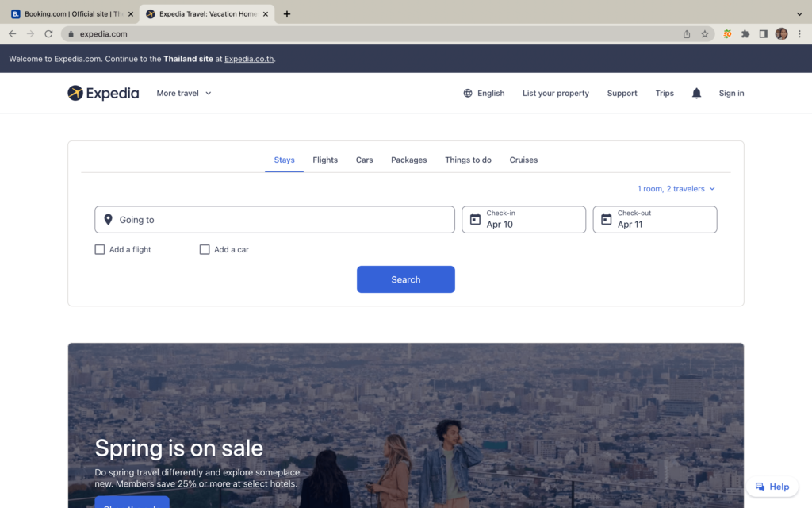Close the Booking.com tab
Screen dimensions: 812x508
131,14
